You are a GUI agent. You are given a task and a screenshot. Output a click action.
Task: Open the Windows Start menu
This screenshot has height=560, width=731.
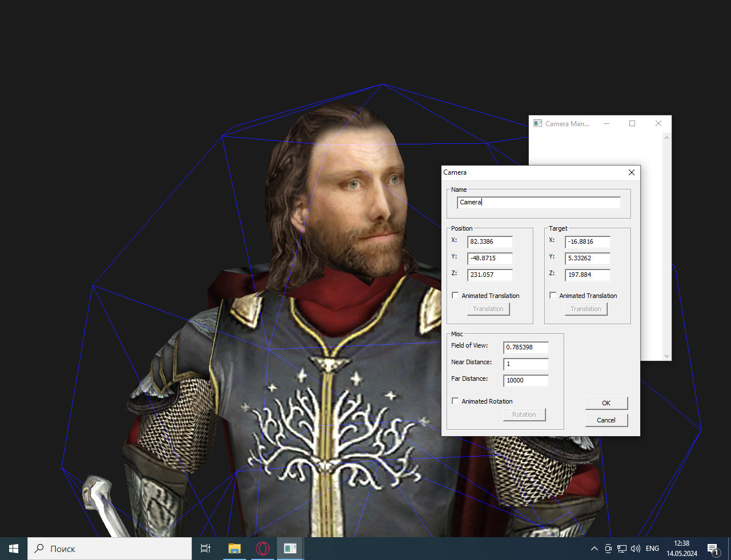point(14,549)
